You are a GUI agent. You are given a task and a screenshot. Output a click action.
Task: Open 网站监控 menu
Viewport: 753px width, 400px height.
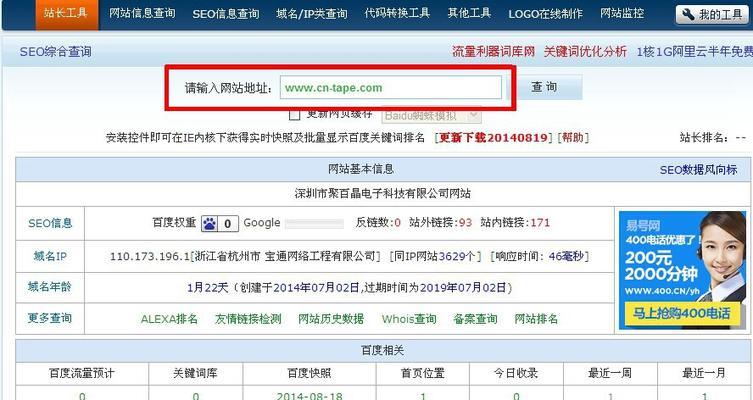(x=622, y=13)
